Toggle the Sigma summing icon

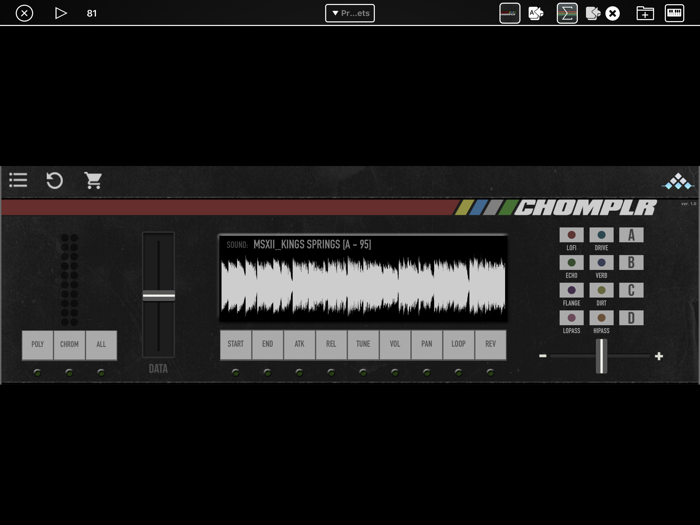pyautogui.click(x=567, y=13)
